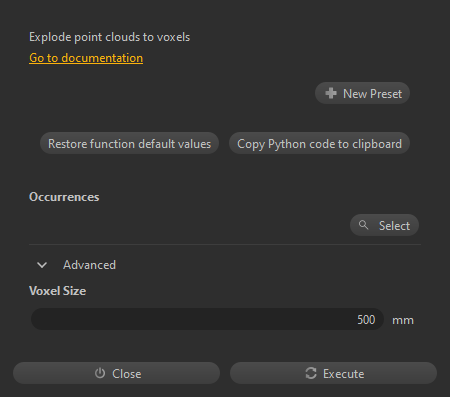Restore function default values
The height and width of the screenshot is (397, 450).
pos(129,143)
